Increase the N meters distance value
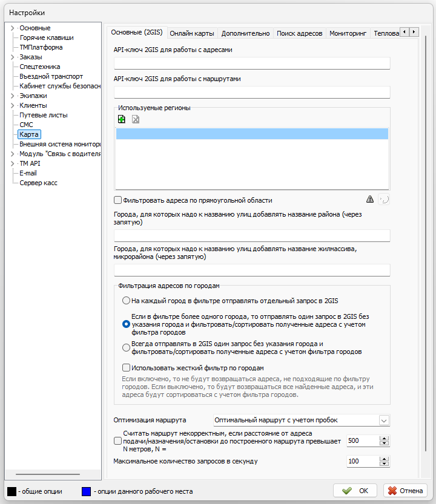Screen dimensions: 436x504 (383, 438)
